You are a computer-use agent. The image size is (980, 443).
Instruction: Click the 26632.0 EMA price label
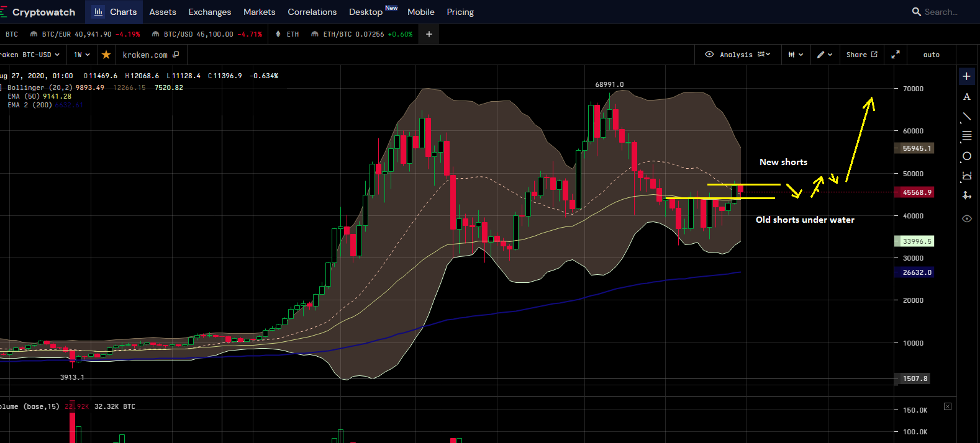point(914,272)
